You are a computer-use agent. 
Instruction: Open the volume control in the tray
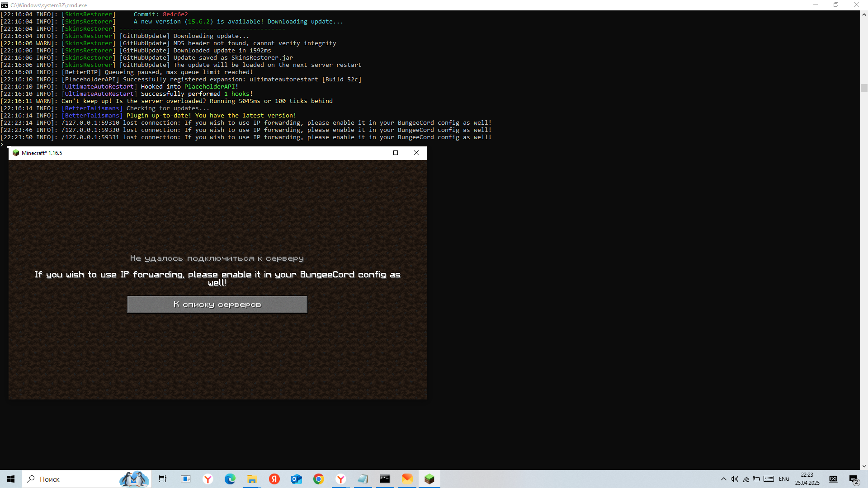pos(735,479)
